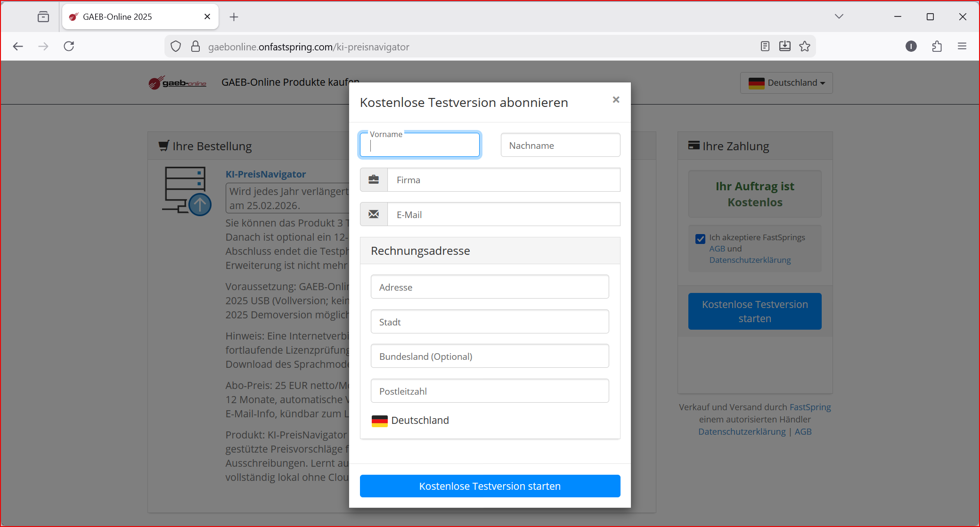
Task: Open the gaeb-online logo
Action: coord(177,82)
